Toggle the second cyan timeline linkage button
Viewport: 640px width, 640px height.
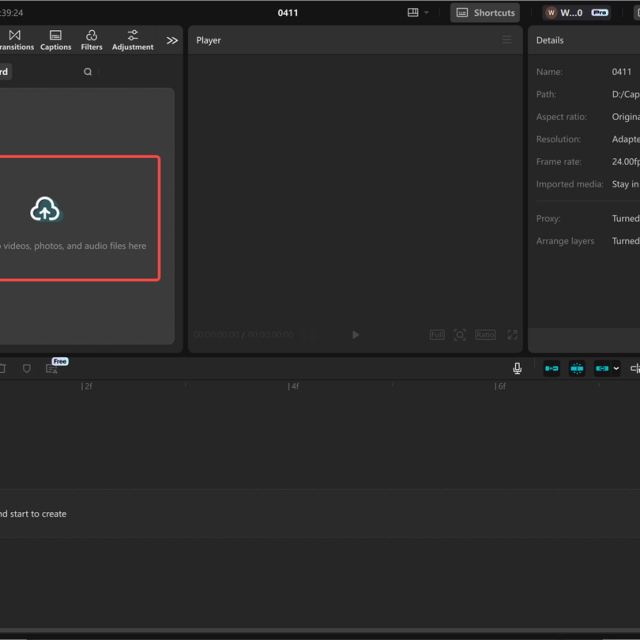click(x=577, y=368)
